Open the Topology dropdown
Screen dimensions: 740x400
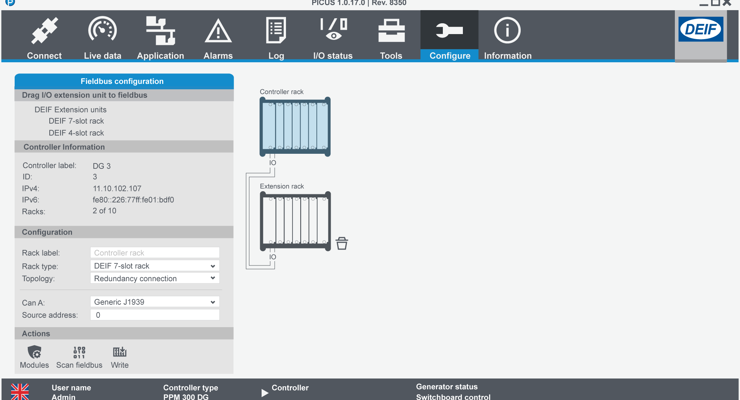click(154, 279)
